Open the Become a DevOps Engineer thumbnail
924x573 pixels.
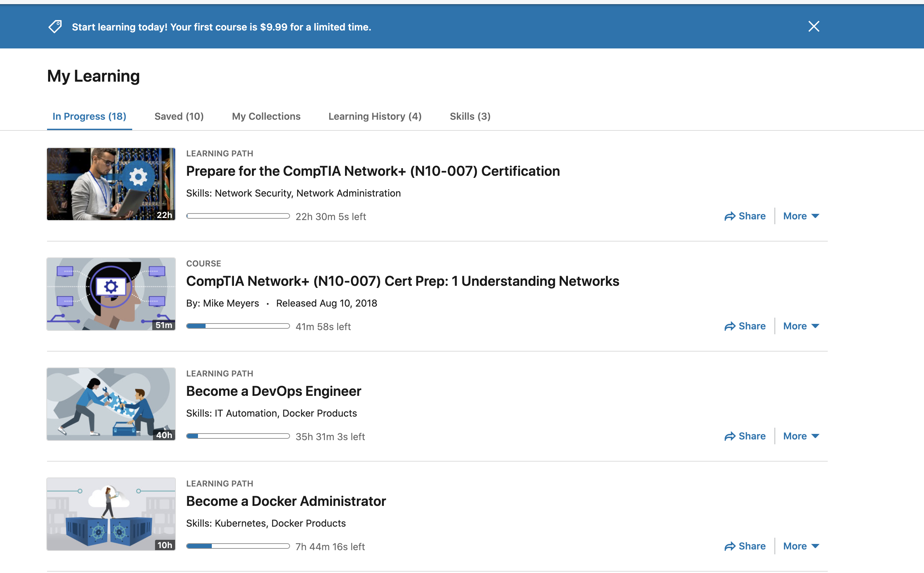tap(111, 404)
